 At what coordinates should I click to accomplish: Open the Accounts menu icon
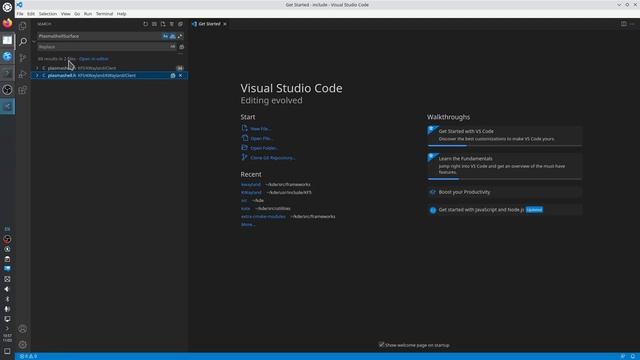pyautogui.click(x=23, y=329)
